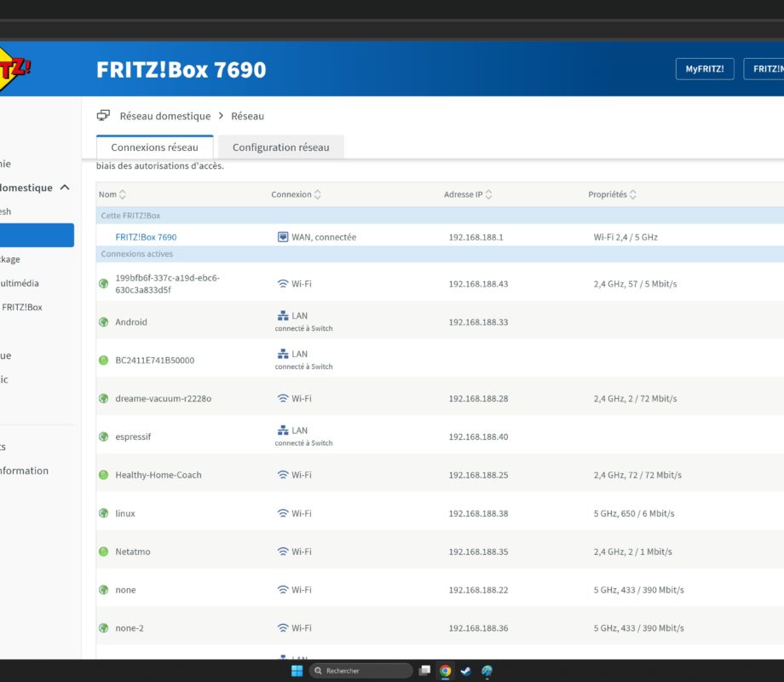The image size is (784, 682).
Task: Click the Wi-Fi icon in the none-2 row
Action: (283, 628)
